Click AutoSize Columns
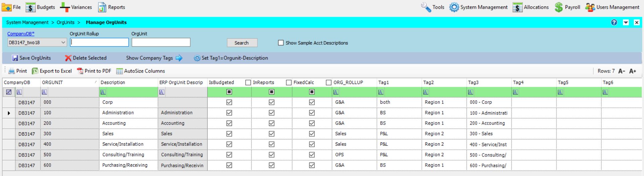The height and width of the screenshot is (176, 644). pyautogui.click(x=140, y=71)
